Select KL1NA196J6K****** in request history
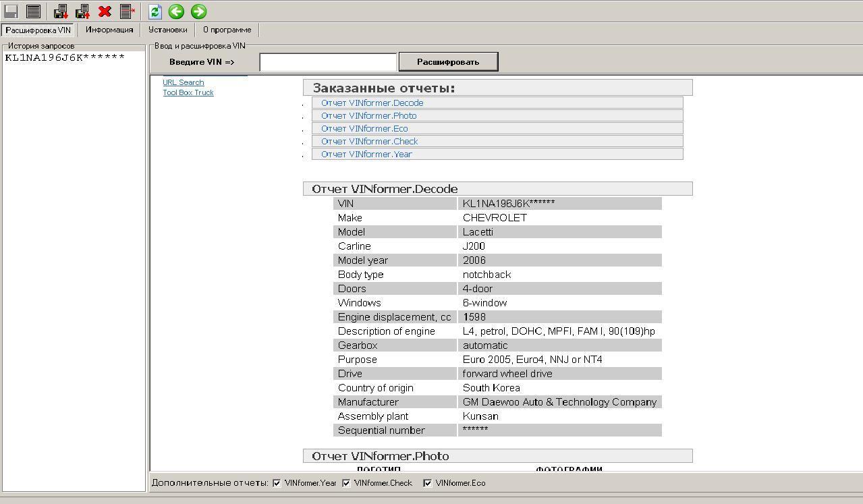This screenshot has height=504, width=863. 65,57
